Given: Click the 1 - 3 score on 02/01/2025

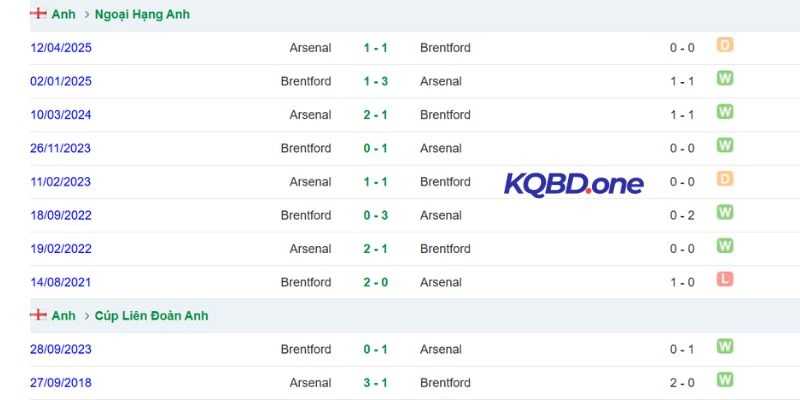Looking at the screenshot, I should 375,81.
